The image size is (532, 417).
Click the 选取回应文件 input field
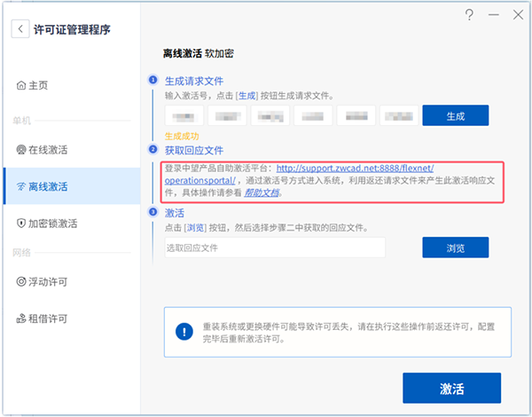[275, 248]
